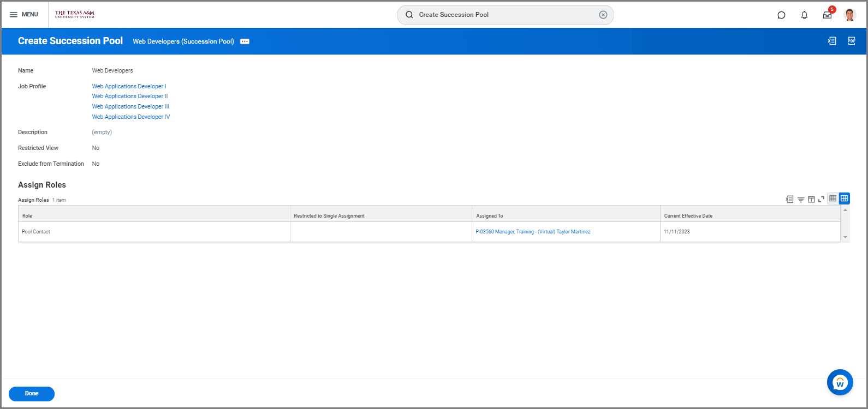Switch table to standard grid view

[844, 199]
